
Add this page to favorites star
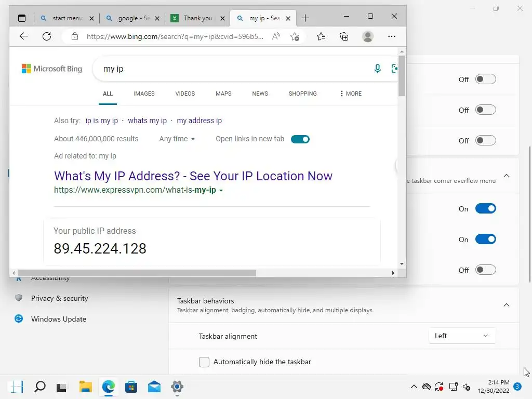[x=295, y=36]
